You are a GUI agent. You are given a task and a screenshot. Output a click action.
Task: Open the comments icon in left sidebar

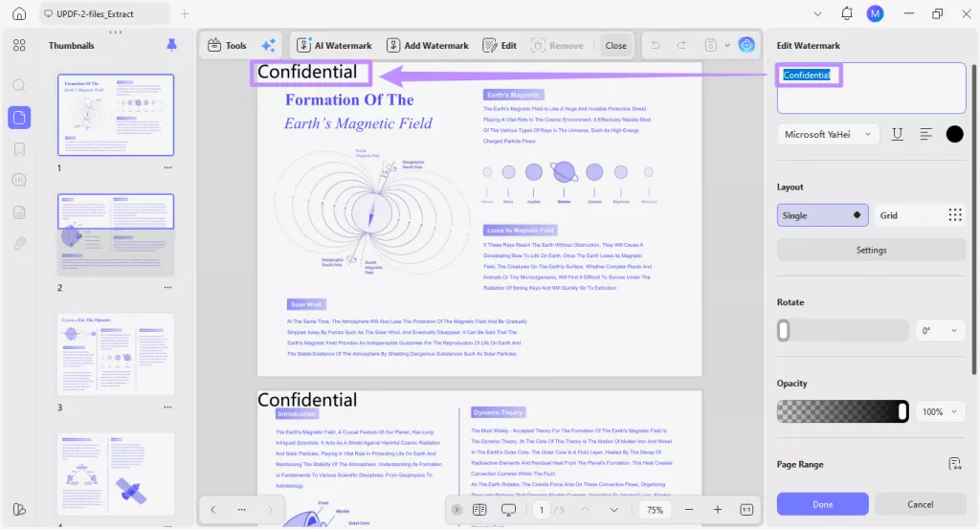[19, 181]
